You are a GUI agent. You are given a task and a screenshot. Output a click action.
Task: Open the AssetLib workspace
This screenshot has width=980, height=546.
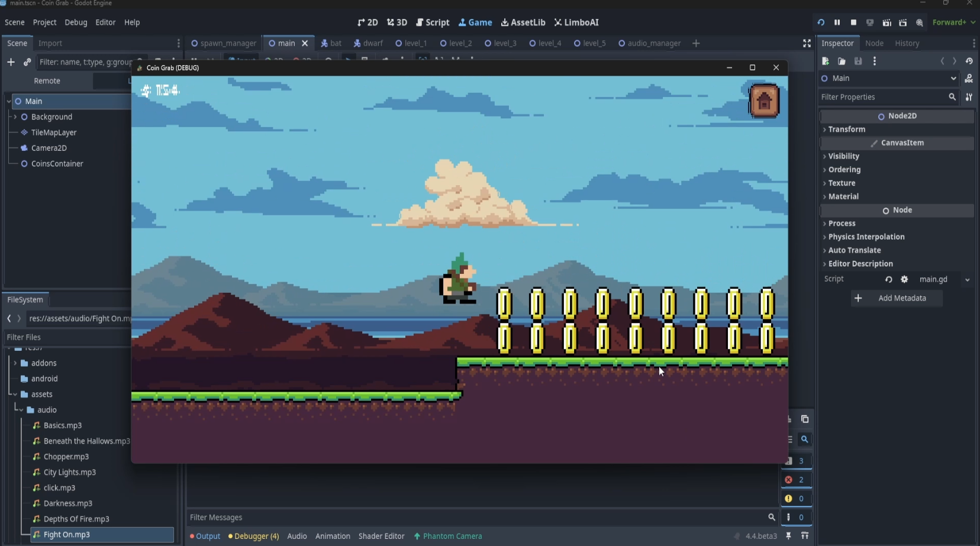[x=523, y=22]
